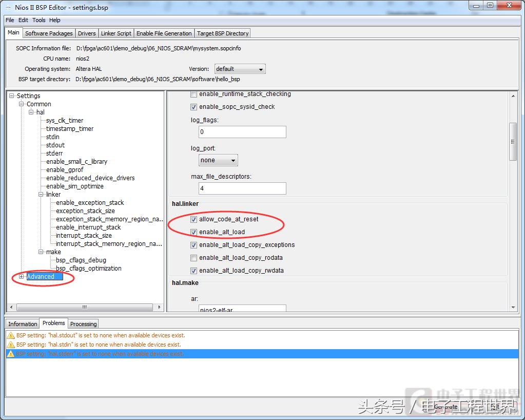The height and width of the screenshot is (420, 525).
Task: Click the warning icon beside hal.stdout problem
Action: coord(10,335)
